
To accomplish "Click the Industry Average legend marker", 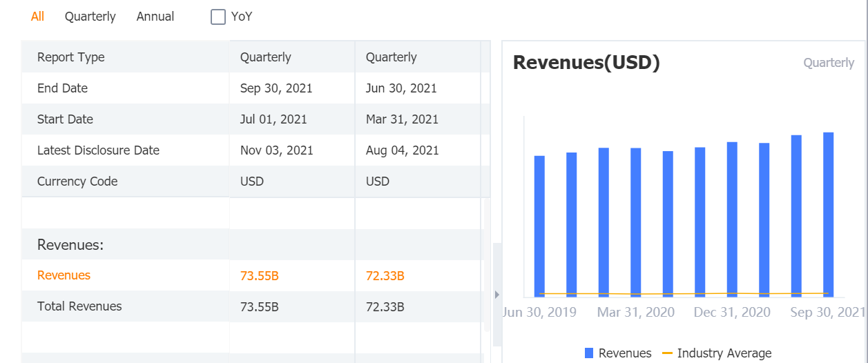I will click(x=667, y=353).
